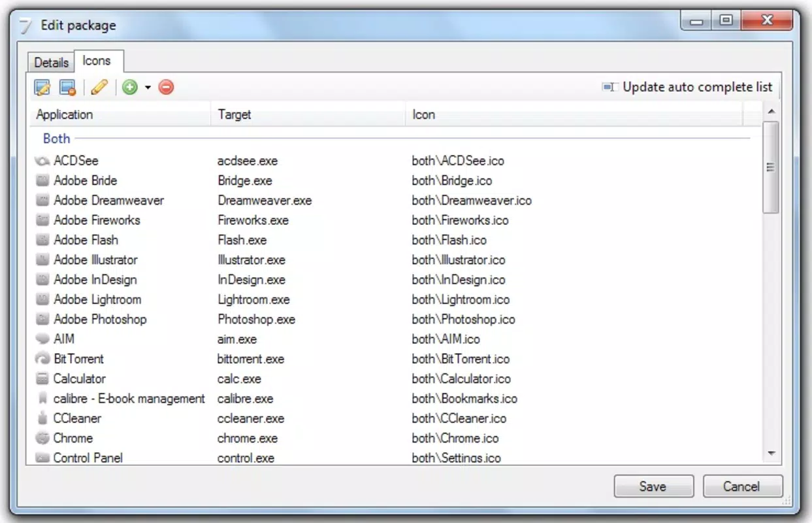The height and width of the screenshot is (523, 812).
Task: Click the Adobe Lightroom row icon
Action: pyautogui.click(x=42, y=299)
